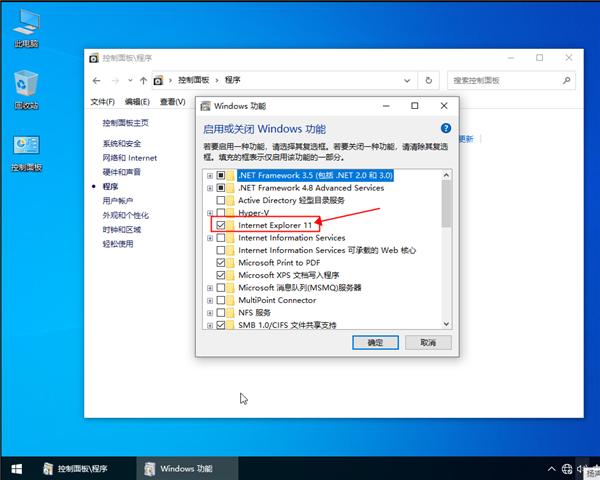Enable Internet Information Services checkbox

pos(221,238)
